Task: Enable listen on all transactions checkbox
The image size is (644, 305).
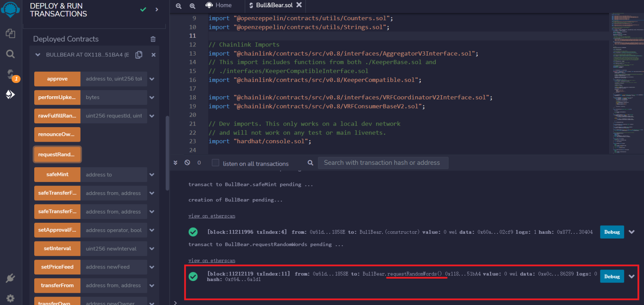Action: (215, 163)
